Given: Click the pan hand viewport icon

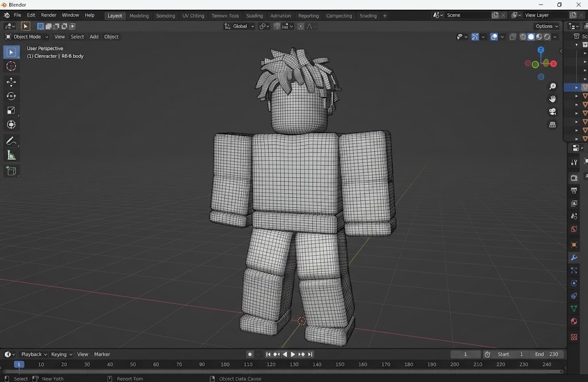Looking at the screenshot, I should (552, 99).
